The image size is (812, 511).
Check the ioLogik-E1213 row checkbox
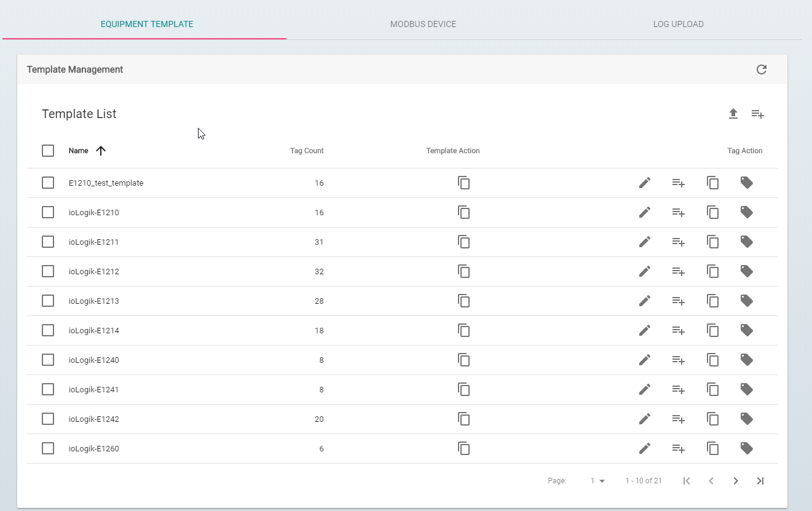(x=48, y=301)
